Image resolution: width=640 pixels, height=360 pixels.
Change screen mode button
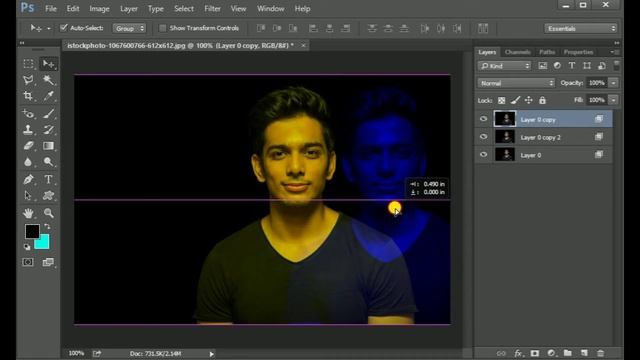coord(48,262)
